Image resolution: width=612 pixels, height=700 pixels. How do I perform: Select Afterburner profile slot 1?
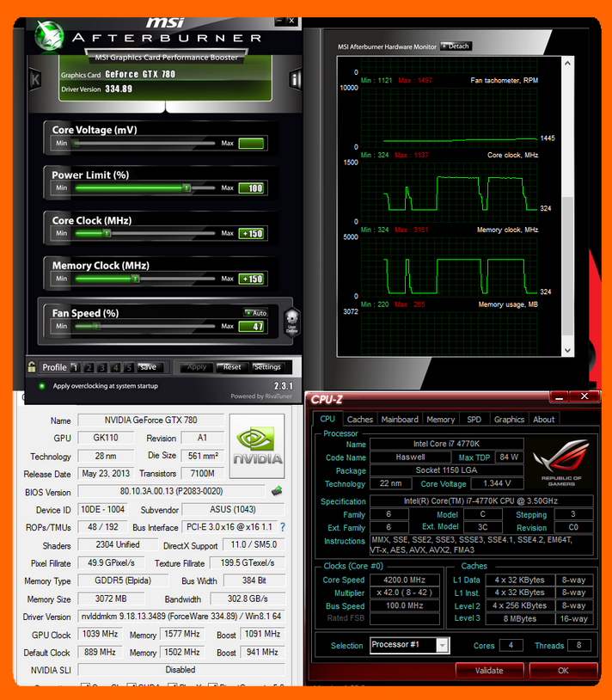[x=76, y=367]
